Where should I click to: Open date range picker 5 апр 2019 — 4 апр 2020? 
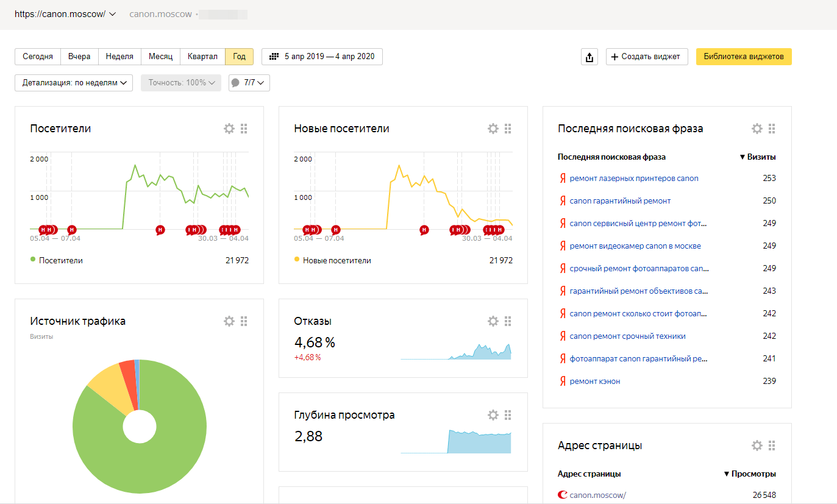click(322, 57)
